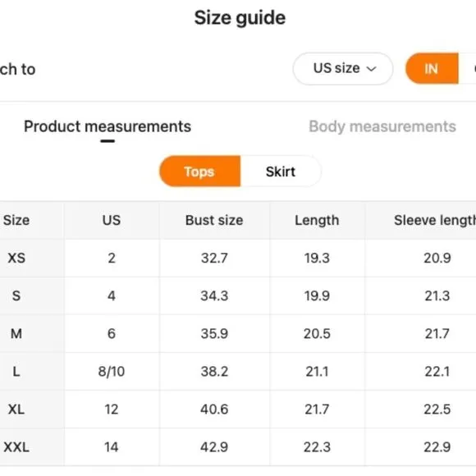
Task: Click the Sleeve length column header
Action: point(435,220)
